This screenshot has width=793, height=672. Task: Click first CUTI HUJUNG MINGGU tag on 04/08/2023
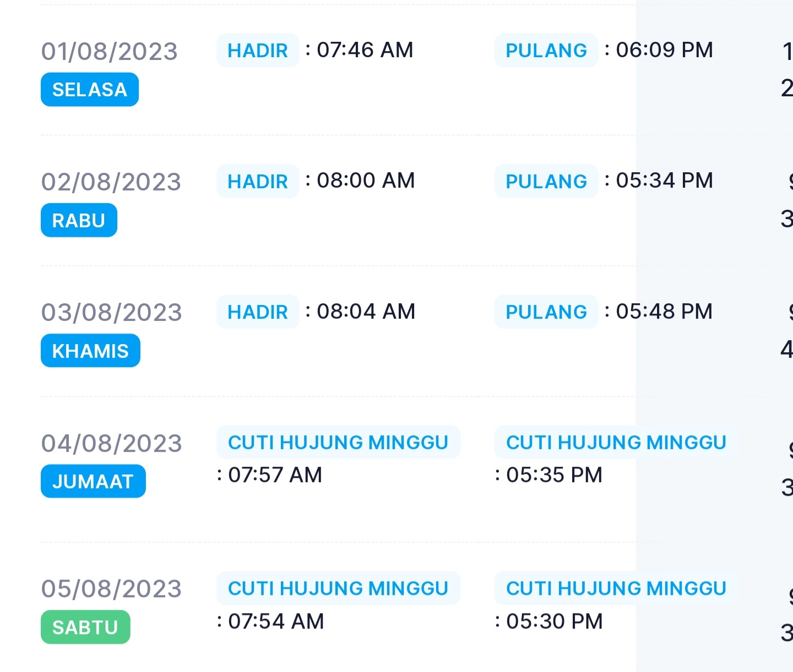pyautogui.click(x=338, y=442)
